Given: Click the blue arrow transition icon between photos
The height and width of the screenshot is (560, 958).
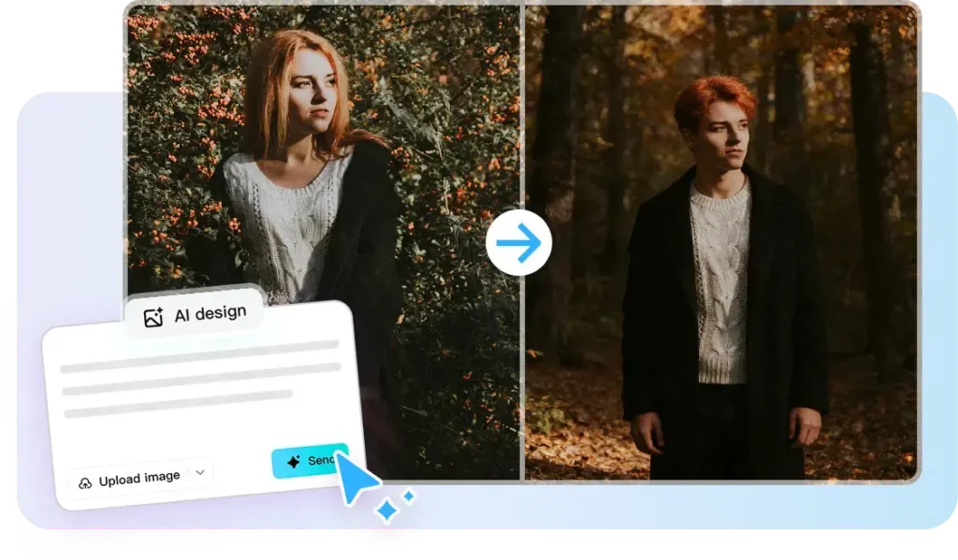Looking at the screenshot, I should [x=519, y=241].
